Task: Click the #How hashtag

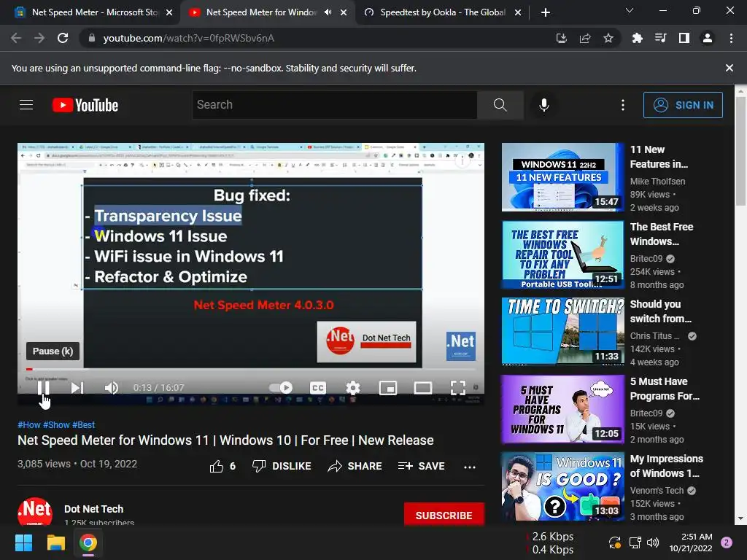Action: point(29,425)
